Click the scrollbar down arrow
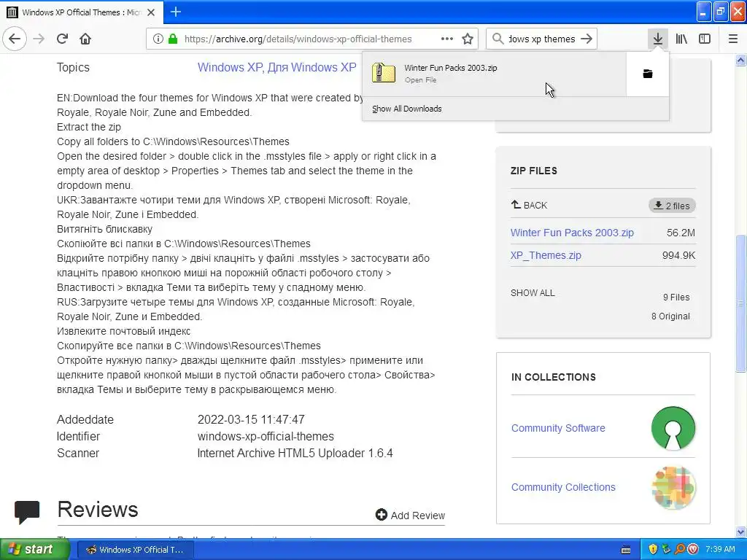 (741, 532)
